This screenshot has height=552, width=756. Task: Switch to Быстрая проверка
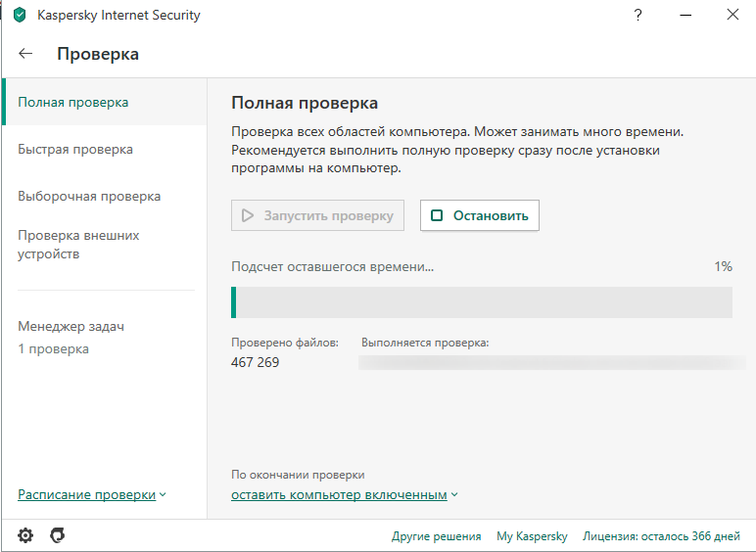coord(75,150)
